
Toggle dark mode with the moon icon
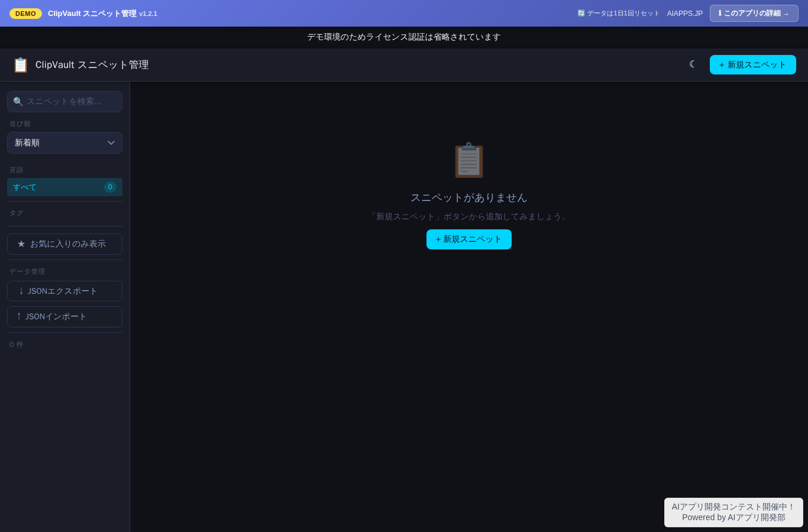693,64
